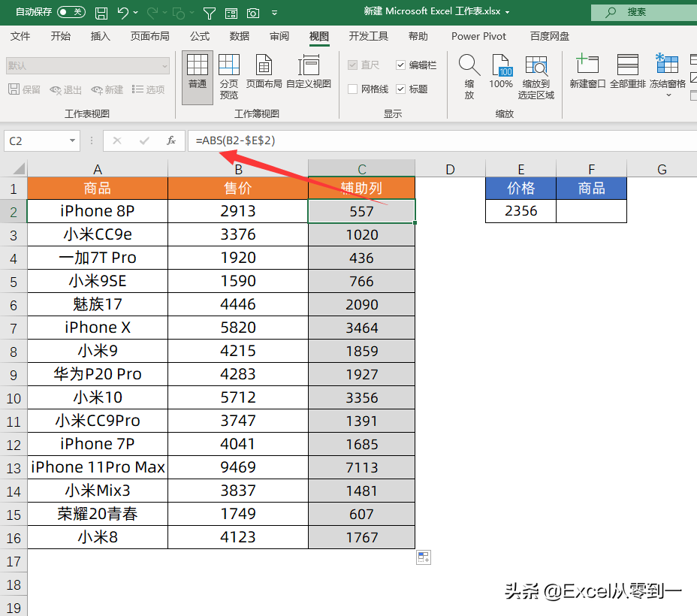
Task: Select the 页面布局 workbook view icon
Action: 264,65
